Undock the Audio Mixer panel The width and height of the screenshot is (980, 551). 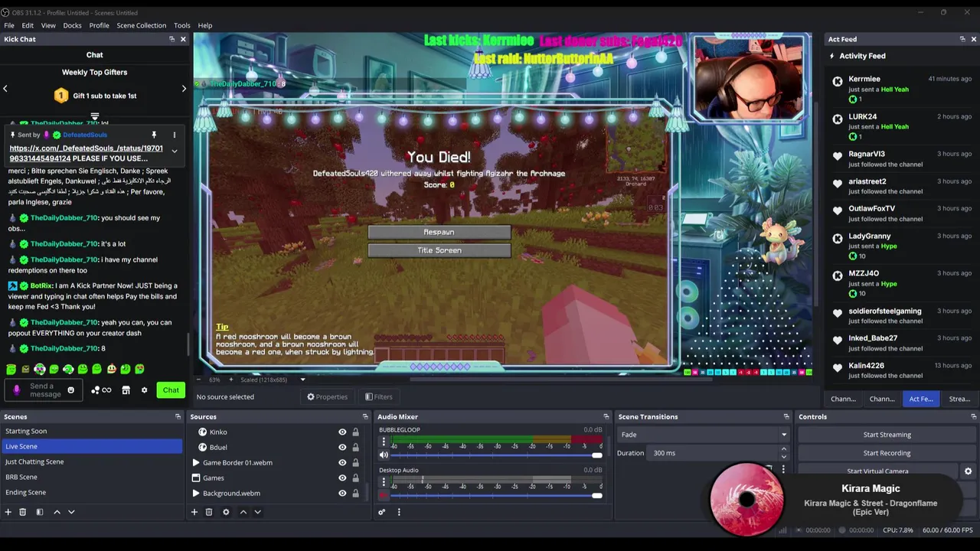pyautogui.click(x=606, y=416)
